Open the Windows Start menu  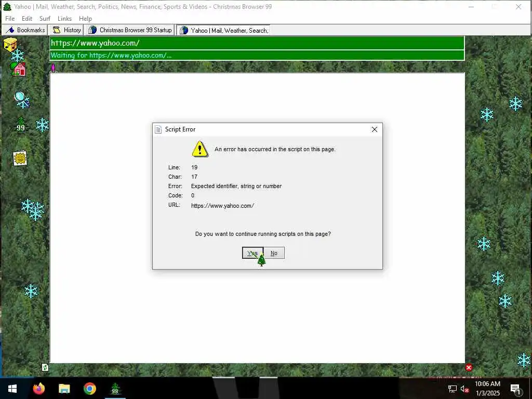click(12, 389)
